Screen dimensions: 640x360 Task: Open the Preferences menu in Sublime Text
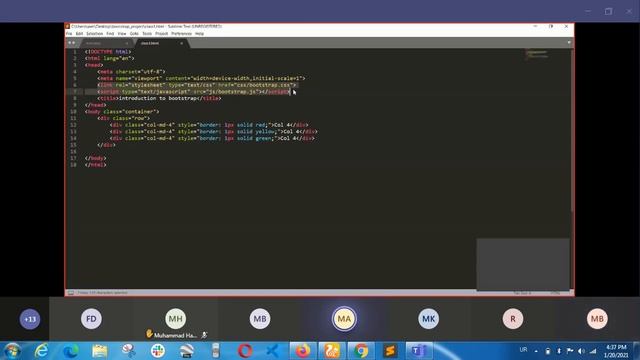181,34
